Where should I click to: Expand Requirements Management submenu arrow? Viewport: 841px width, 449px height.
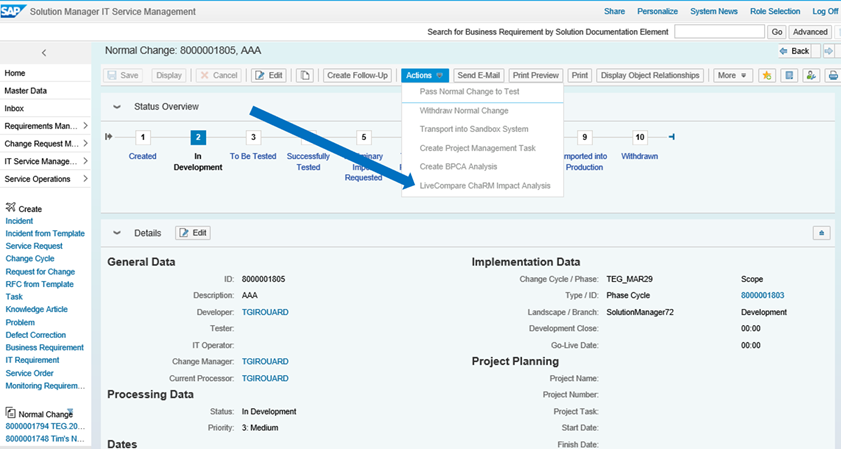[x=85, y=126]
